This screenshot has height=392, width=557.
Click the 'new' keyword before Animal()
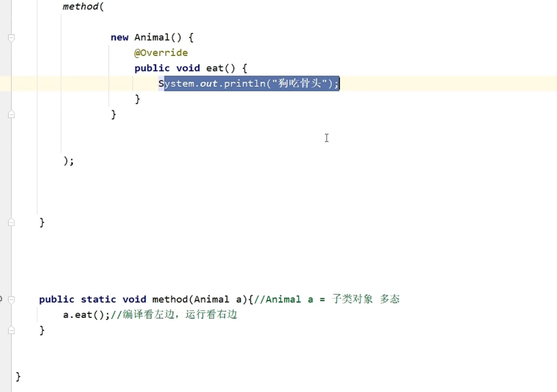[x=120, y=37]
